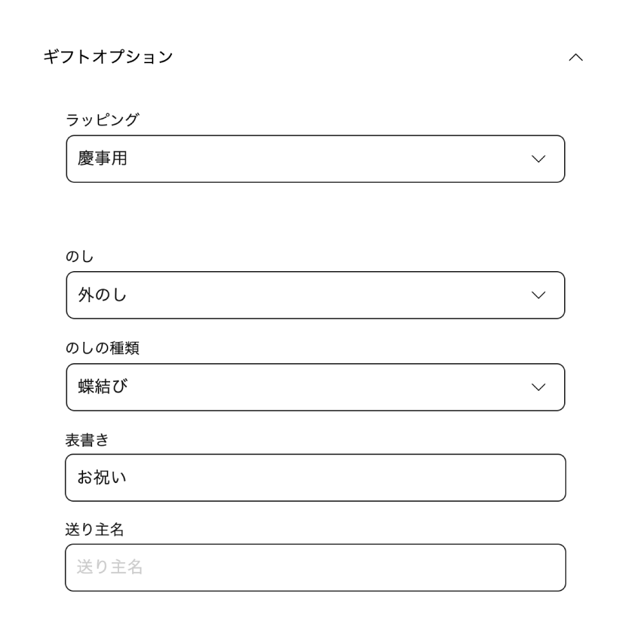Expand the のし selection list

click(315, 295)
